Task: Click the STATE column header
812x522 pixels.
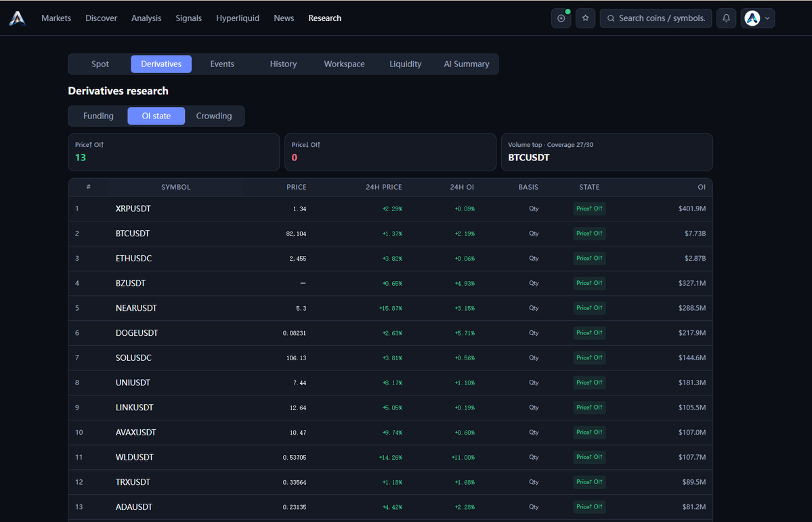Action: [589, 187]
